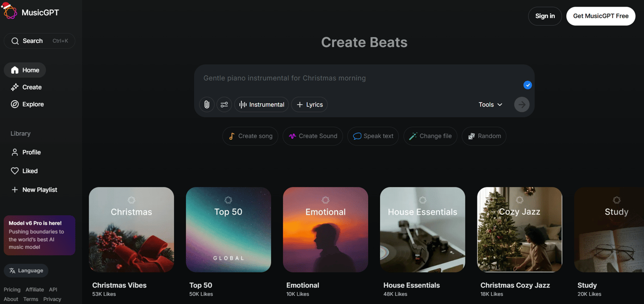Viewport: 644px width, 304px height.
Task: Click the Liked heart icon
Action: coord(15,170)
